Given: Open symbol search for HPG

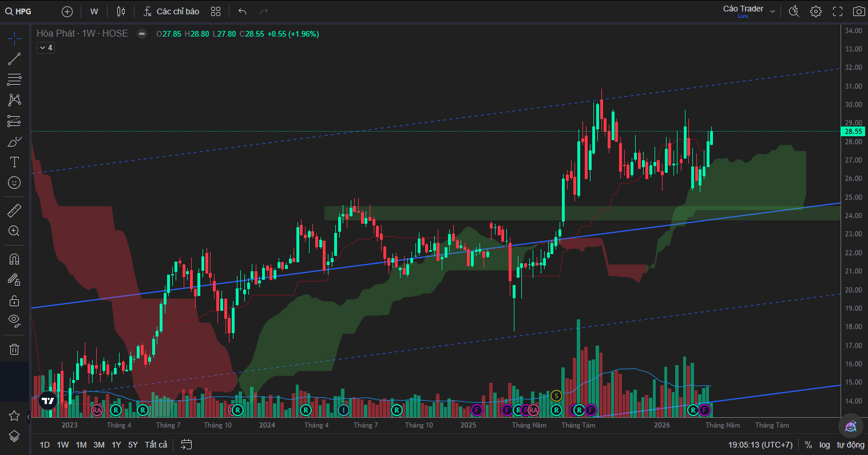Looking at the screenshot, I should pyautogui.click(x=19, y=11).
